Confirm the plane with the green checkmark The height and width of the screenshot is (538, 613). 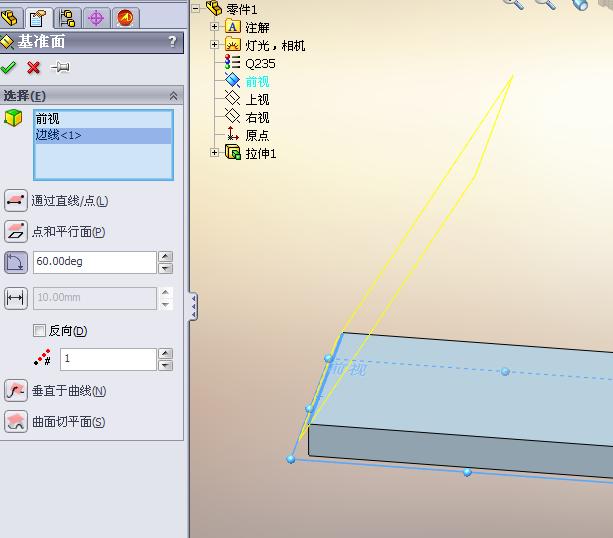tap(8, 68)
